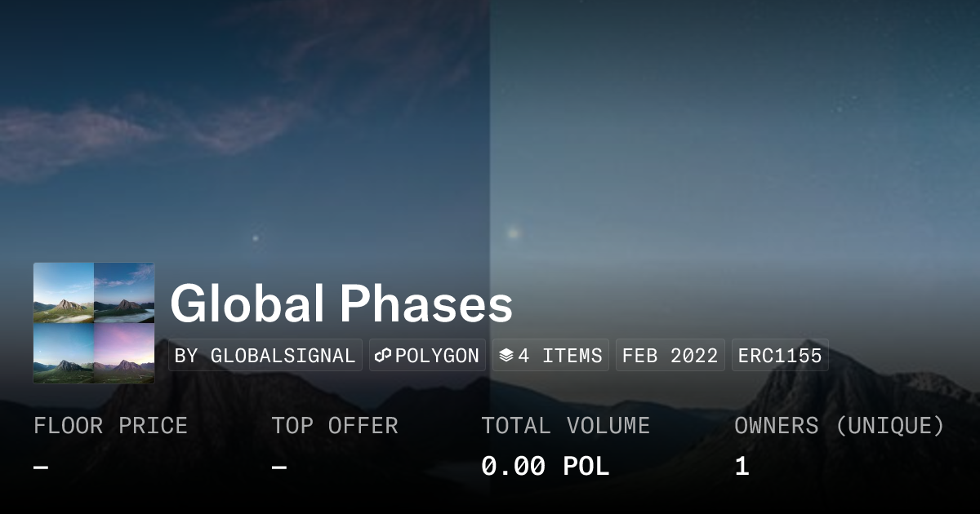The image size is (980, 514).
Task: Open the top-left collection thumbnail image
Action: tap(64, 293)
